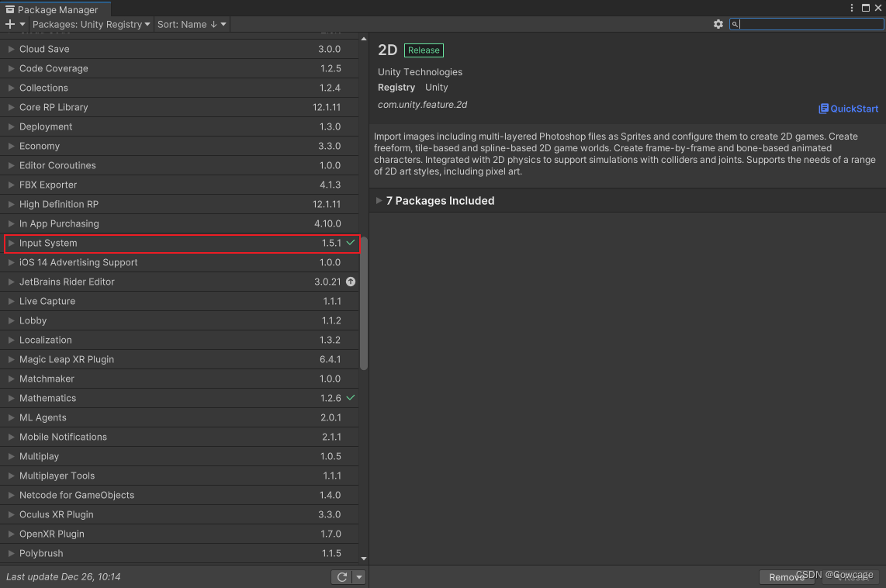Select the High Definition RP package

coord(179,204)
